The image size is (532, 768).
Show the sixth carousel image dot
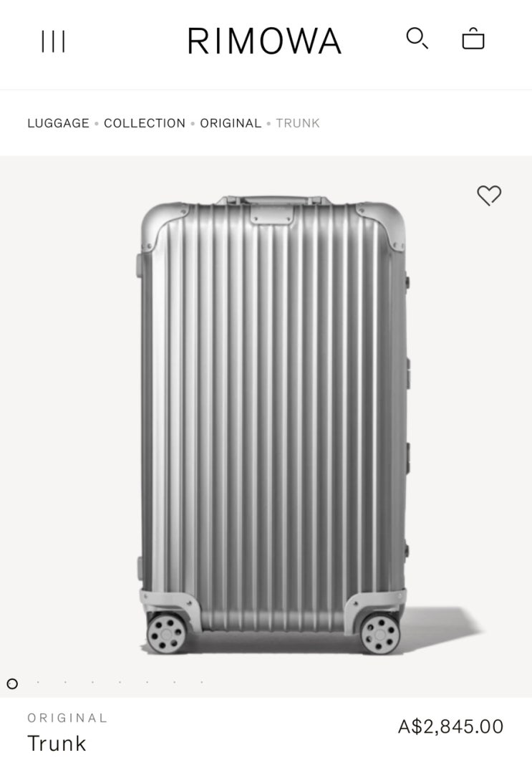(147, 682)
